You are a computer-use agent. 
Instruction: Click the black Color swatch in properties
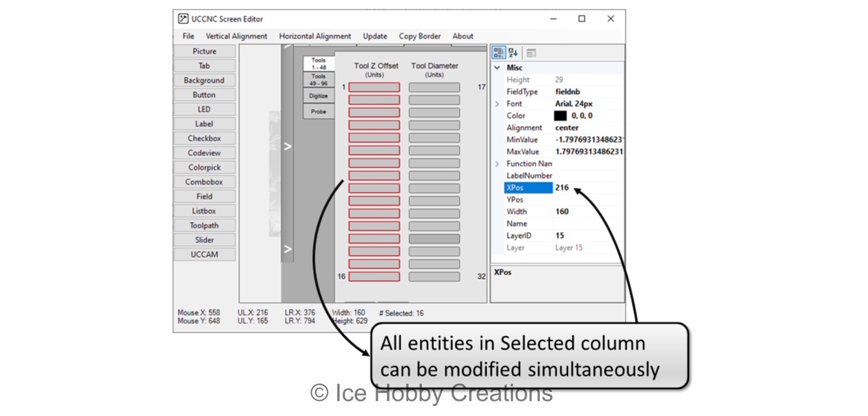[561, 116]
